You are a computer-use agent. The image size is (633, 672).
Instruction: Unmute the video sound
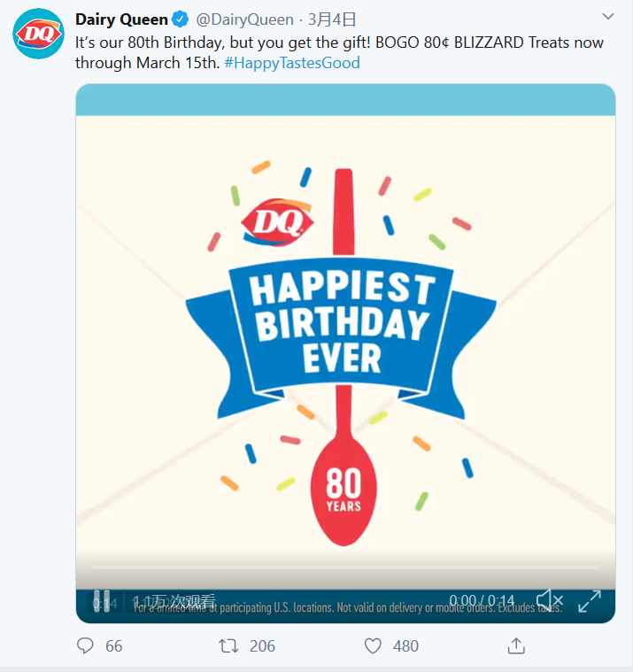point(550,601)
